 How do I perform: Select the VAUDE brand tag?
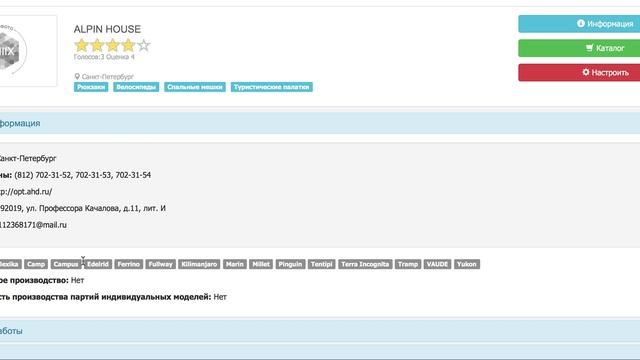(438, 264)
